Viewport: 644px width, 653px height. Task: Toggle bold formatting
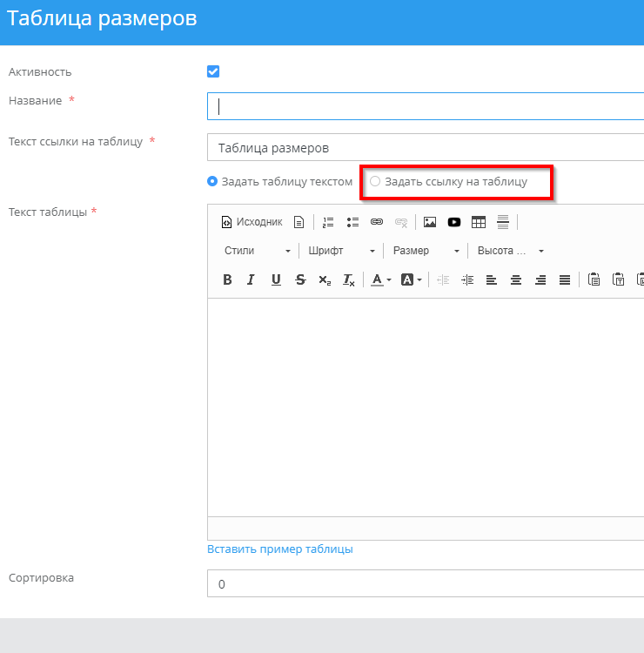click(x=227, y=279)
